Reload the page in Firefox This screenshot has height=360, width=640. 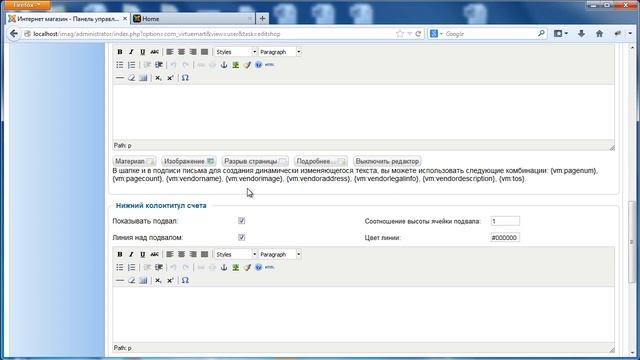pos(418,34)
